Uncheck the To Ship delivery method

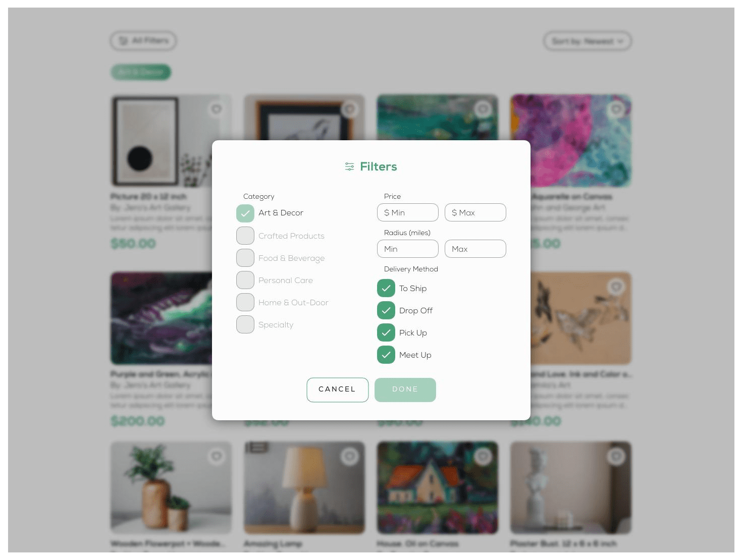point(386,288)
